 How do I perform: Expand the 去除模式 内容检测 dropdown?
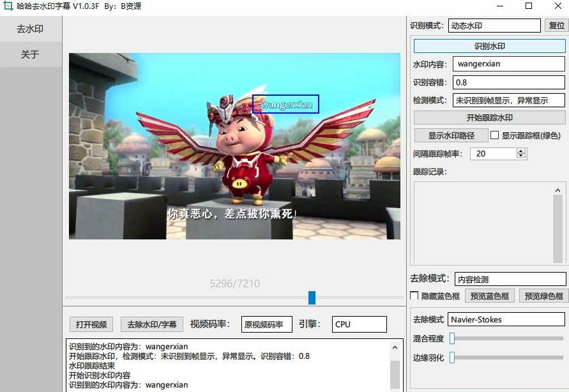509,279
